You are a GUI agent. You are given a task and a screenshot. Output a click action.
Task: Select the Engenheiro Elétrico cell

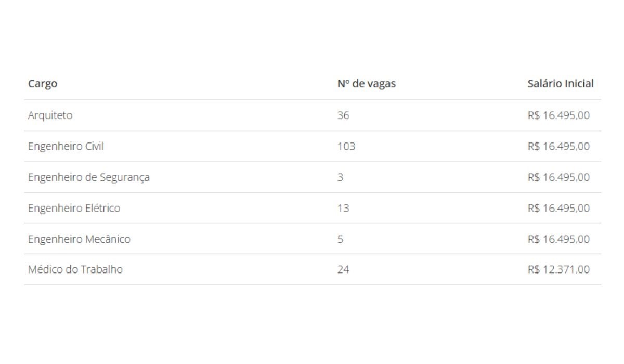[x=74, y=208]
